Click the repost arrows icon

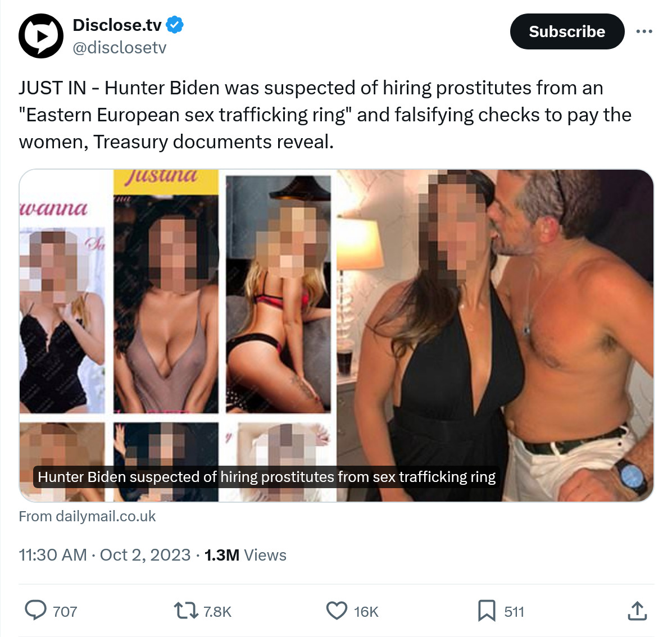pos(186,611)
